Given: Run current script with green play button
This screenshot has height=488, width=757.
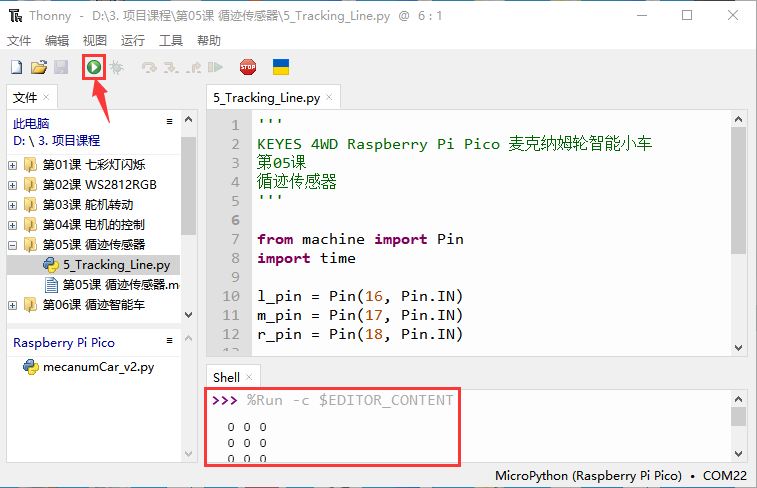Looking at the screenshot, I should (x=94, y=67).
